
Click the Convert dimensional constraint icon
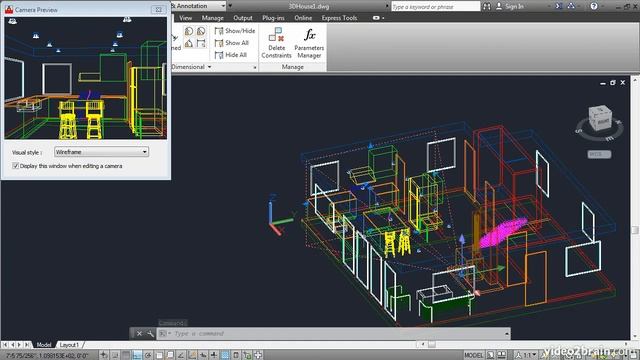pyautogui.click(x=201, y=43)
